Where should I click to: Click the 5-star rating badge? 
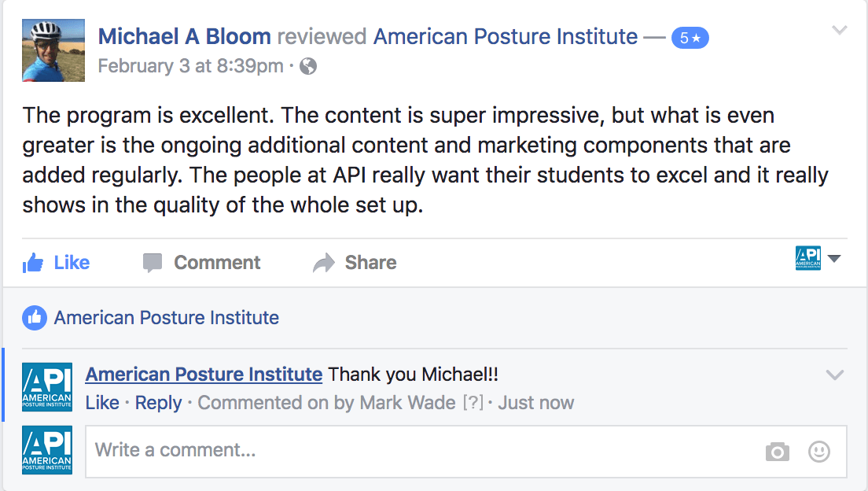pyautogui.click(x=690, y=37)
